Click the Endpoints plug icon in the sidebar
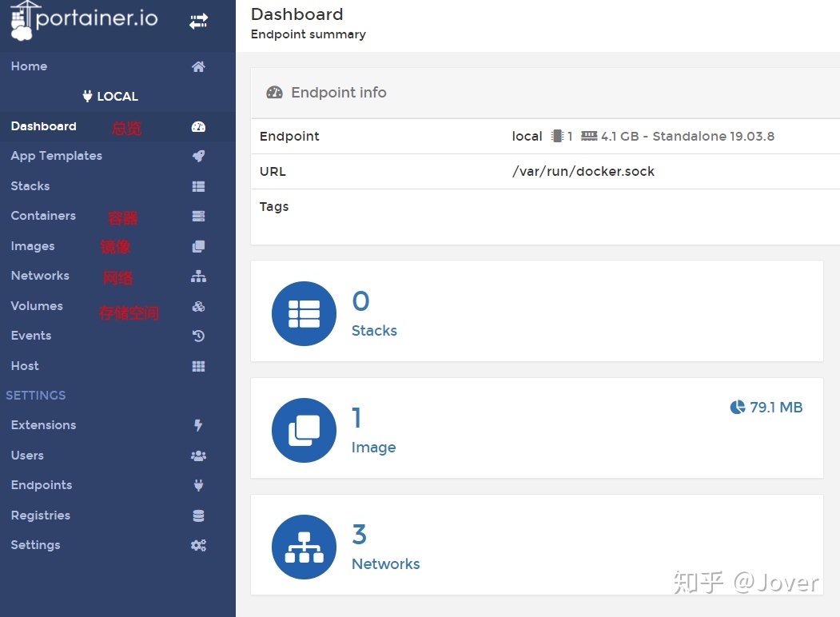Viewport: 840px width, 617px height. point(198,485)
